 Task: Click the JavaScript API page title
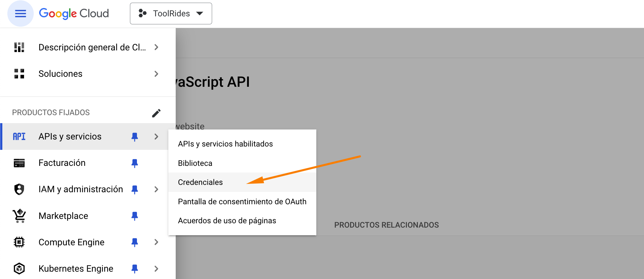coord(213,82)
